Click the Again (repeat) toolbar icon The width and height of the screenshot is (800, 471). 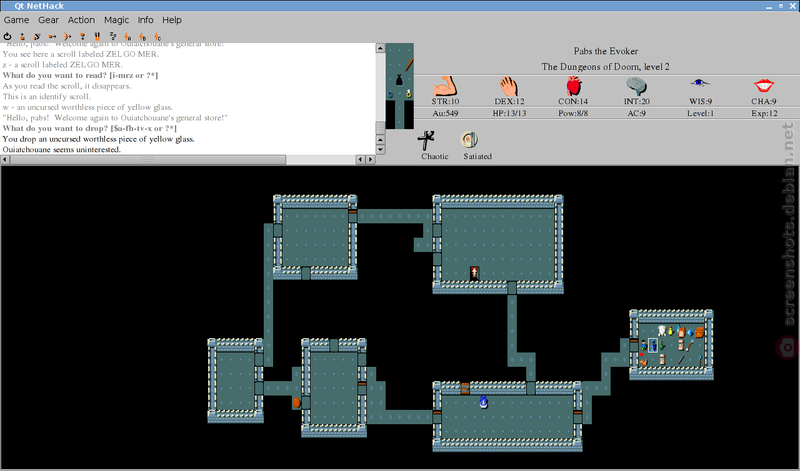pos(7,36)
